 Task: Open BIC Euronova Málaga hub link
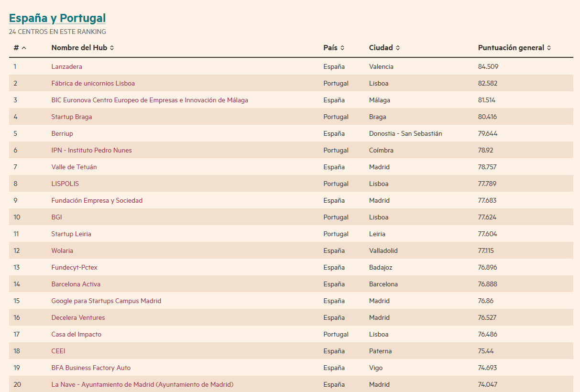[x=149, y=100]
